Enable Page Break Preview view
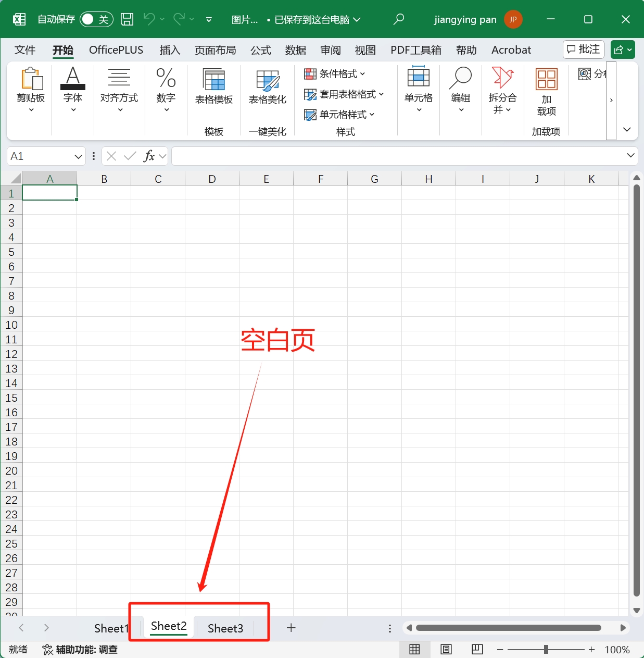The image size is (644, 658). tap(477, 649)
